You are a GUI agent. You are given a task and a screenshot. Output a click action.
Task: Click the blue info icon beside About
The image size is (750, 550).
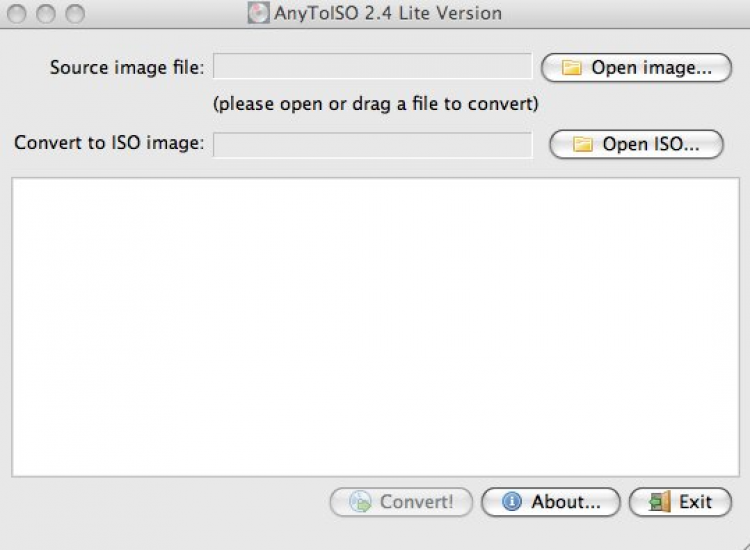click(512, 502)
